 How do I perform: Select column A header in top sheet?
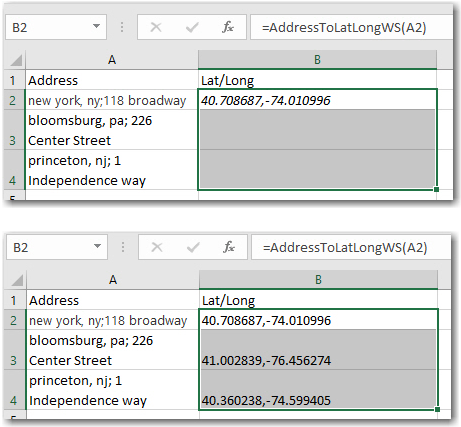point(112,60)
